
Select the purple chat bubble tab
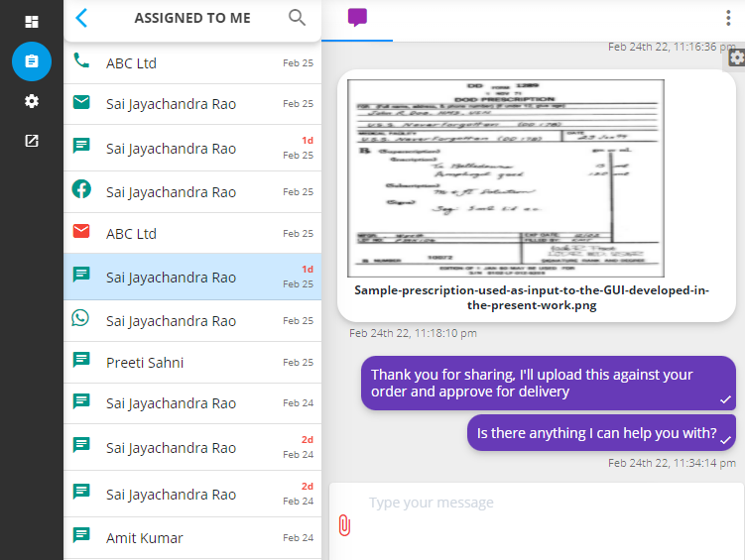pyautogui.click(x=357, y=18)
